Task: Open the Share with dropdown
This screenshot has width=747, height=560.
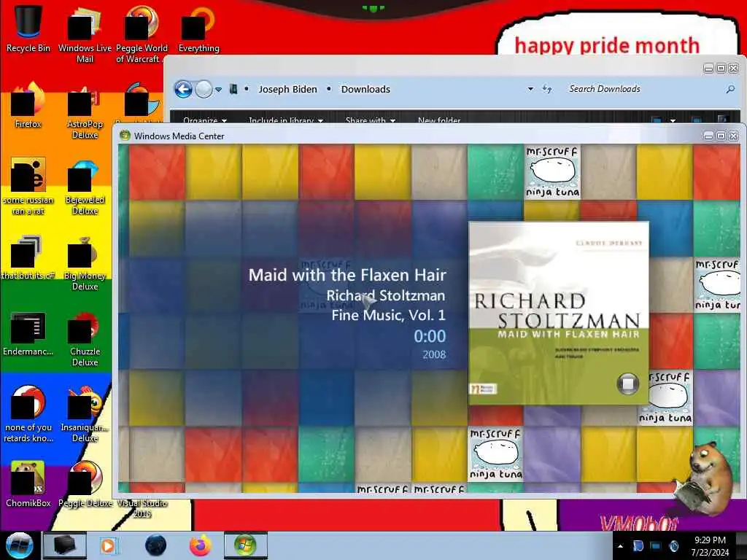Action: 370,120
